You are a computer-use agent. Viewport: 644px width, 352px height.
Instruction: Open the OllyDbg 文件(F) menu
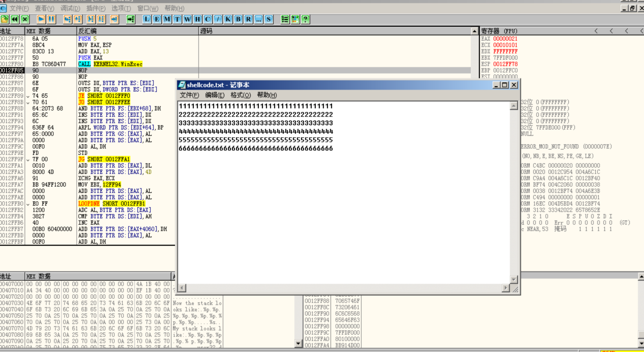[19, 8]
